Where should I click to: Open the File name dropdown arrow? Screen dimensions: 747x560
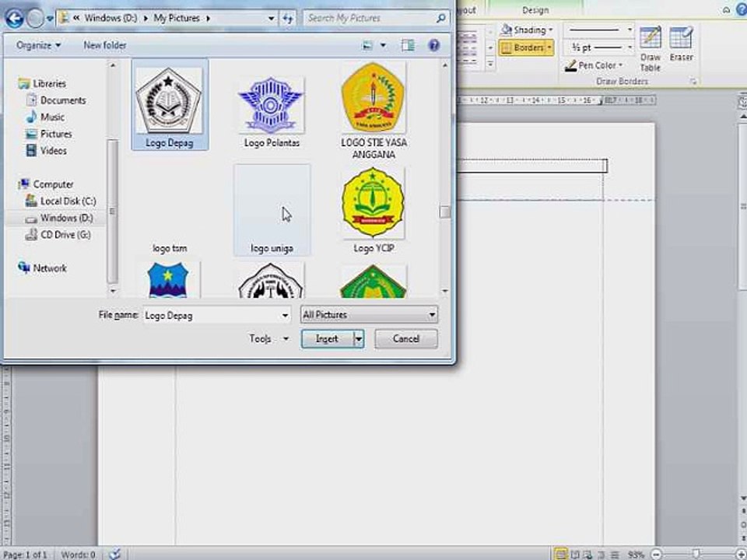click(285, 315)
